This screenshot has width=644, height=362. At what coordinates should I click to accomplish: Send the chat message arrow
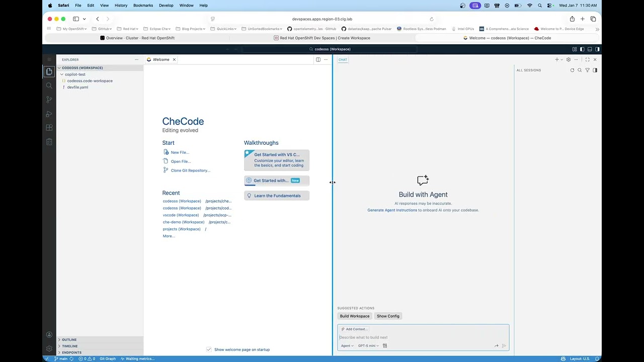504,346
